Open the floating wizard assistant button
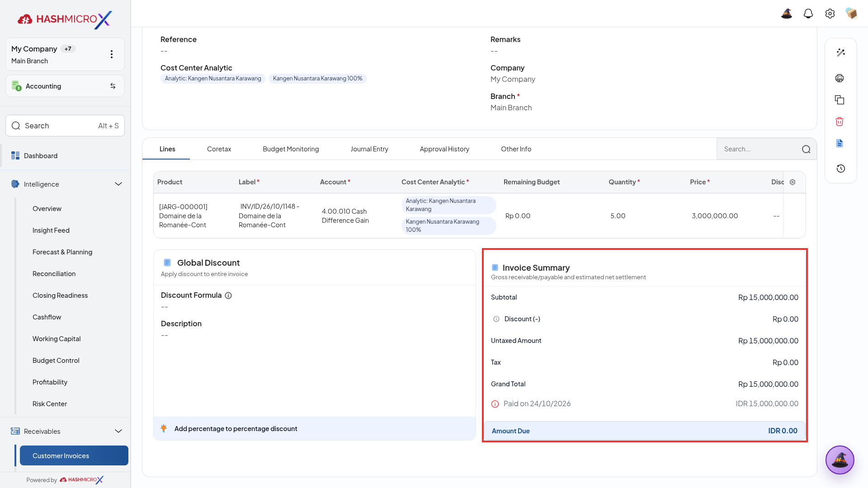 pos(840,460)
